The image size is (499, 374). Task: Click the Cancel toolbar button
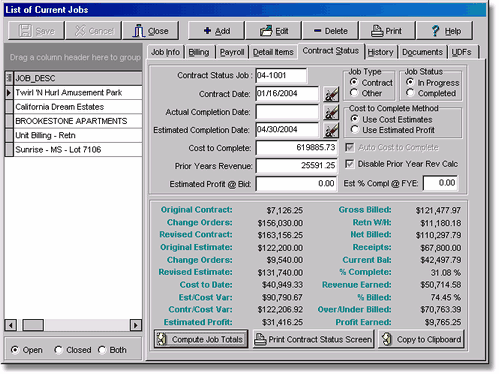(x=93, y=31)
